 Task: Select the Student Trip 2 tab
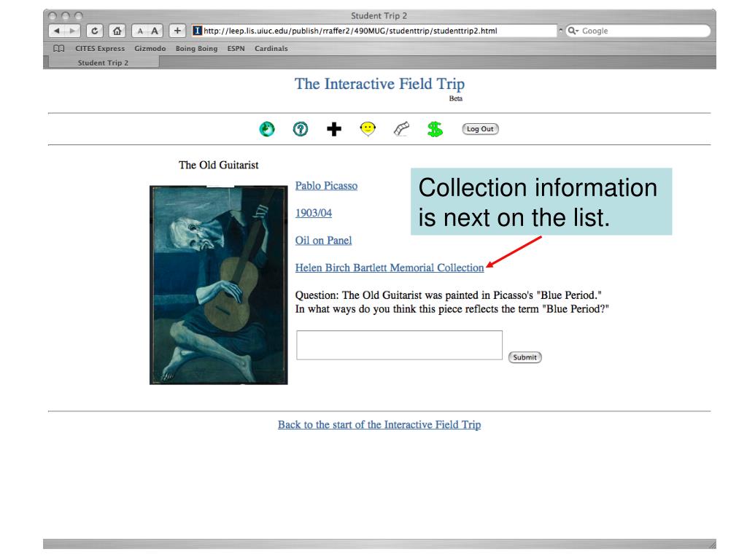coord(104,63)
